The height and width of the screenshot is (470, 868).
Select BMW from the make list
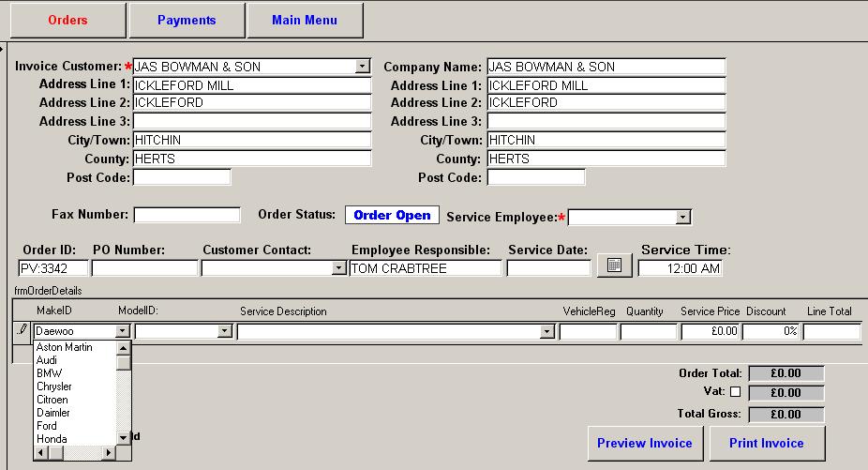point(50,373)
